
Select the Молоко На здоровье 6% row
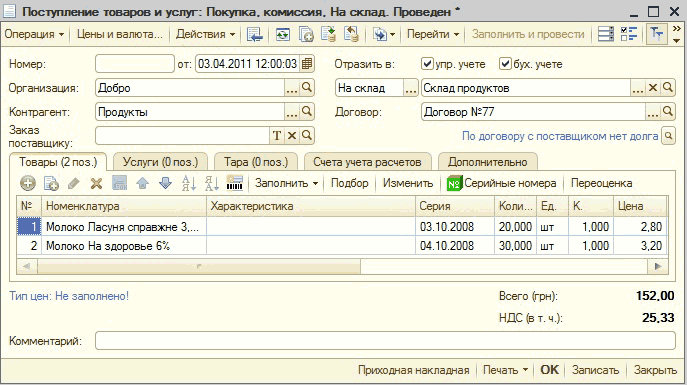(x=342, y=246)
